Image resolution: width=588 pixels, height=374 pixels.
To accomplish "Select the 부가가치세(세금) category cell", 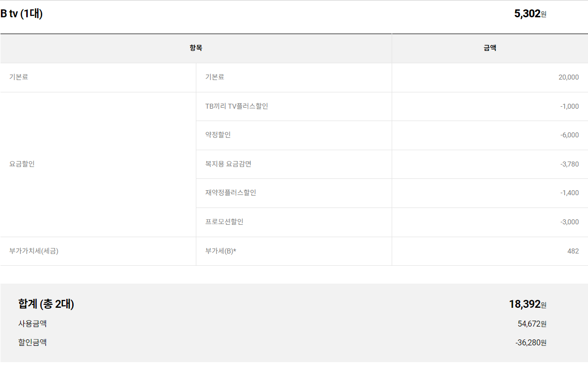I will (x=34, y=251).
